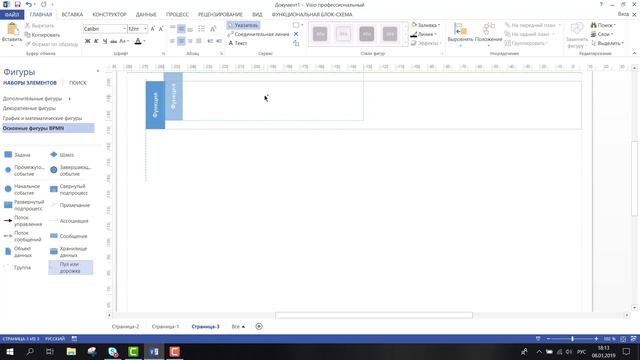Image resolution: width=640 pixels, height=360 pixels.
Task: Open the Заливка fill dropdown
Action: [x=426, y=25]
